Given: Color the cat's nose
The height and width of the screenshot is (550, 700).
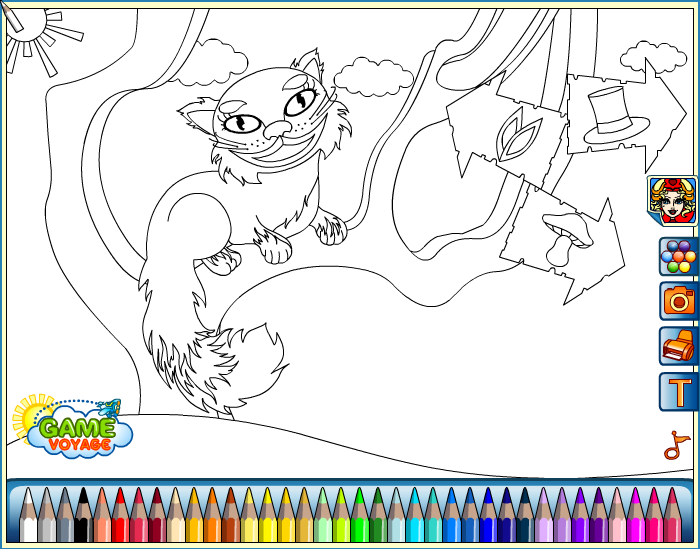Looking at the screenshot, I should coord(277,129).
